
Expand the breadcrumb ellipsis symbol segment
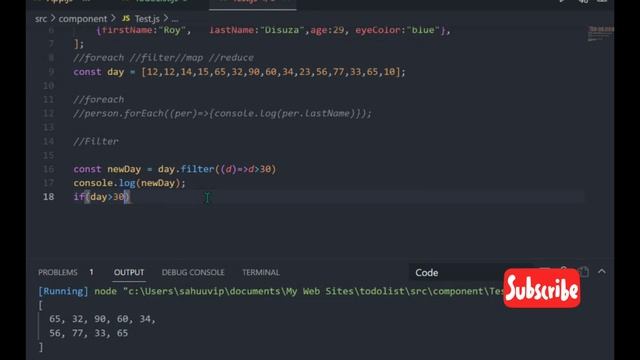(175, 19)
